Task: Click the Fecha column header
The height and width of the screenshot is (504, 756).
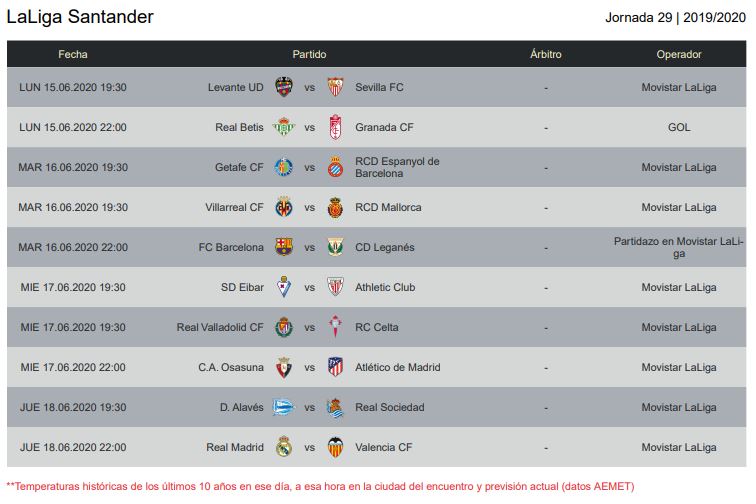Action: (73, 54)
